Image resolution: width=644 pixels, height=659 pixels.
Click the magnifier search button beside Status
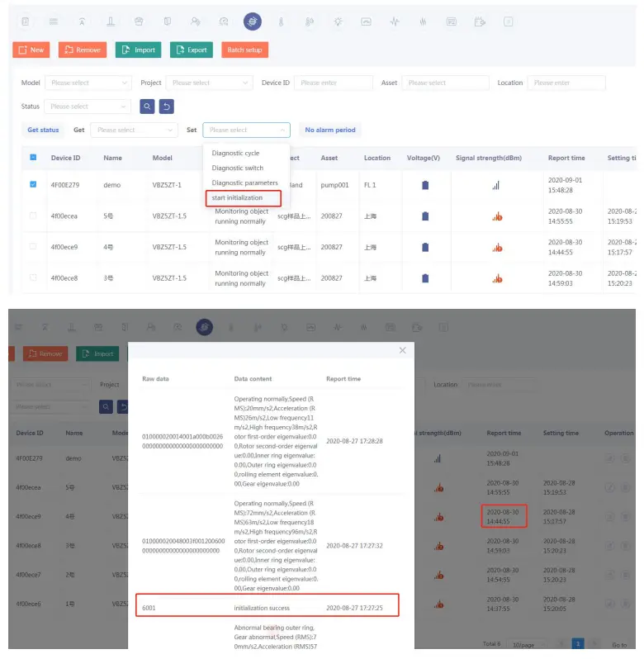(147, 107)
